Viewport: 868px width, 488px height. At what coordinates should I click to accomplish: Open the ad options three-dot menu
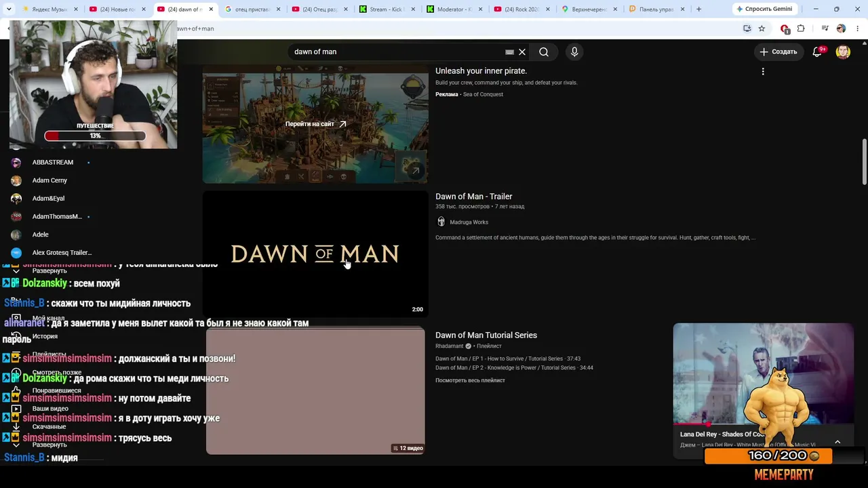coord(763,71)
